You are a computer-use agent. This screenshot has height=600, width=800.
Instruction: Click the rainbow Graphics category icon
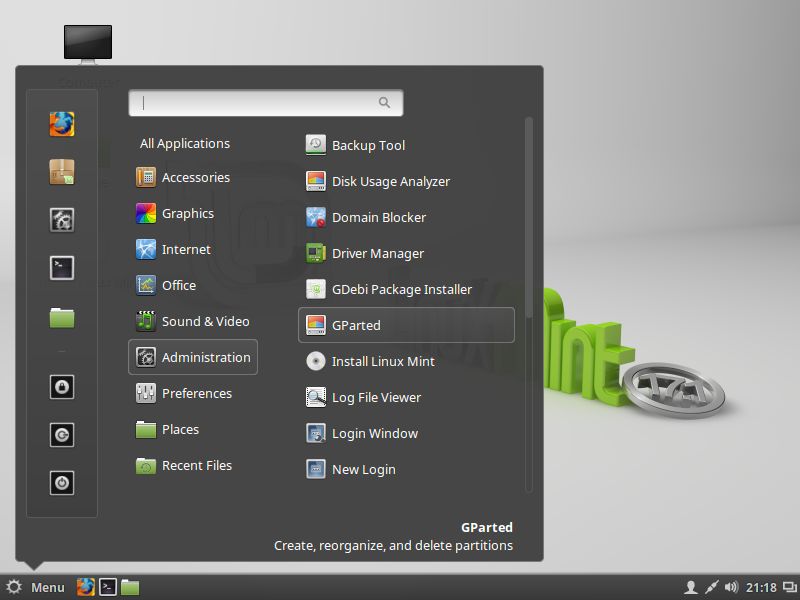click(x=146, y=213)
